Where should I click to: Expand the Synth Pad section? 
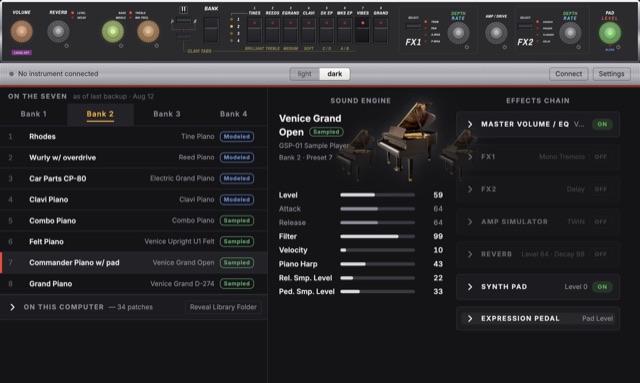470,287
